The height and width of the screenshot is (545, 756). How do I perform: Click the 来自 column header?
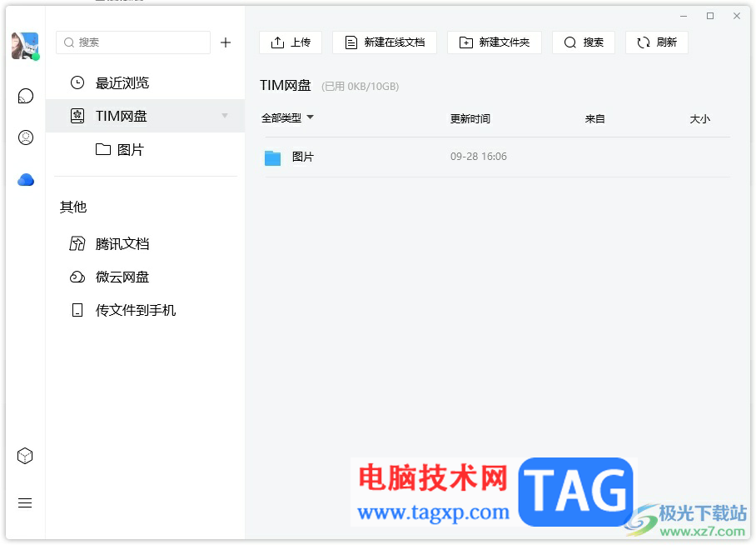pyautogui.click(x=594, y=119)
